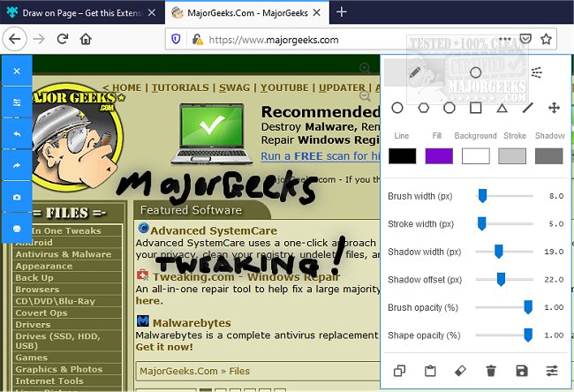This screenshot has width=574, height=392.
Task: Click the redo arrow in left sidebar
Action: pyautogui.click(x=17, y=165)
